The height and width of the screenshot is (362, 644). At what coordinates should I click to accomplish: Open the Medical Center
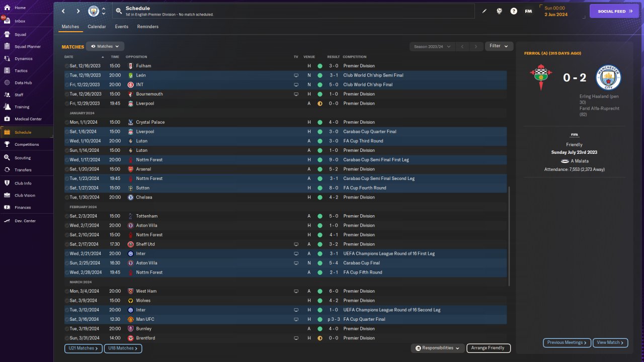(x=27, y=119)
